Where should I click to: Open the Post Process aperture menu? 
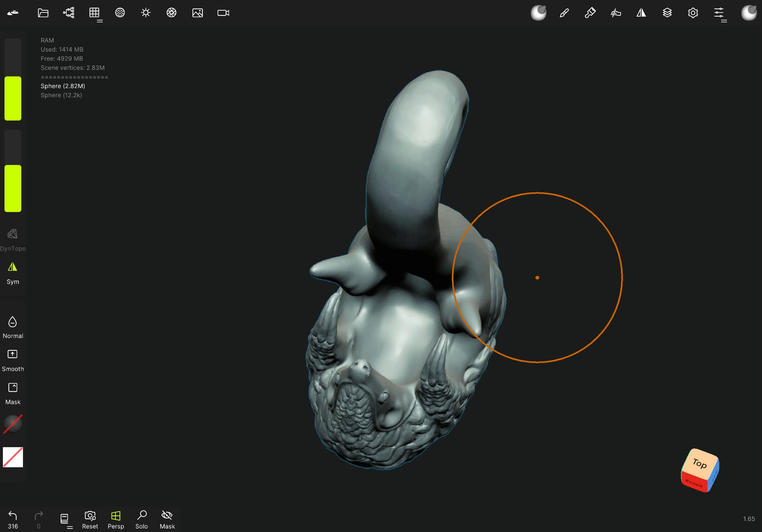(x=171, y=13)
